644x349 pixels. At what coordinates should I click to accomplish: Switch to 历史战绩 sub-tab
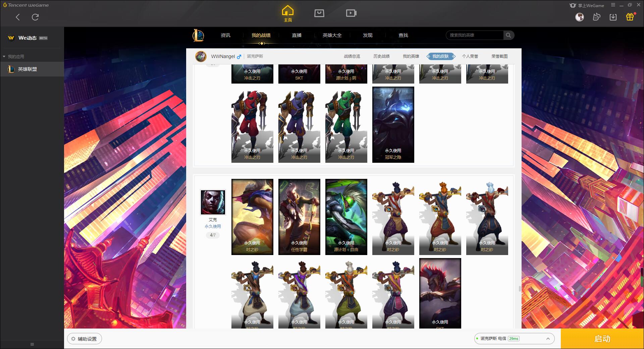point(381,56)
